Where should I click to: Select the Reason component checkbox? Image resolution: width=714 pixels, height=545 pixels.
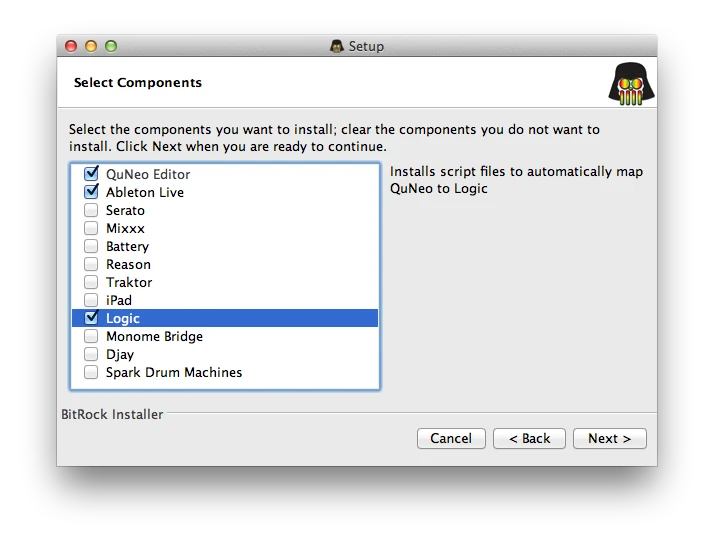click(91, 264)
